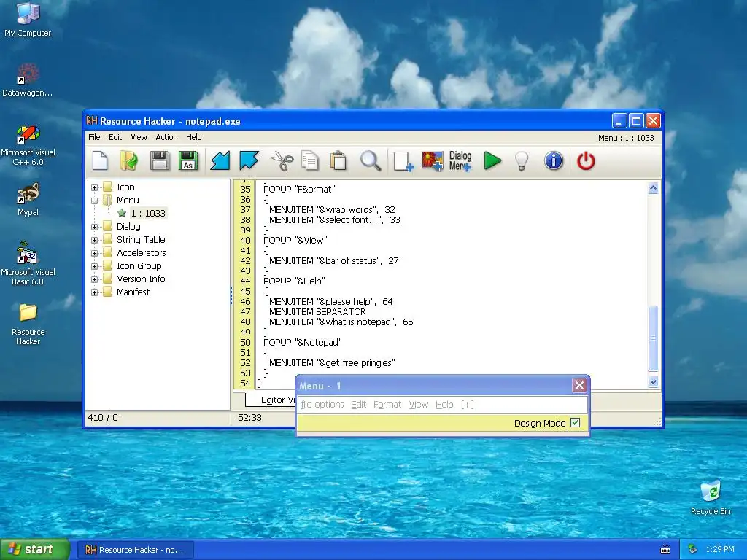Save with the floppy disk toolbar icon
747x560 pixels.
click(x=160, y=161)
